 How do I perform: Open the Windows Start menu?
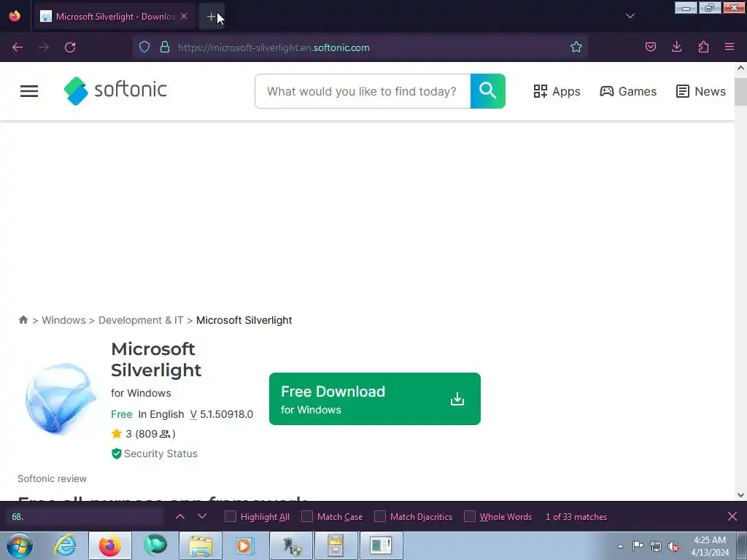(20, 545)
